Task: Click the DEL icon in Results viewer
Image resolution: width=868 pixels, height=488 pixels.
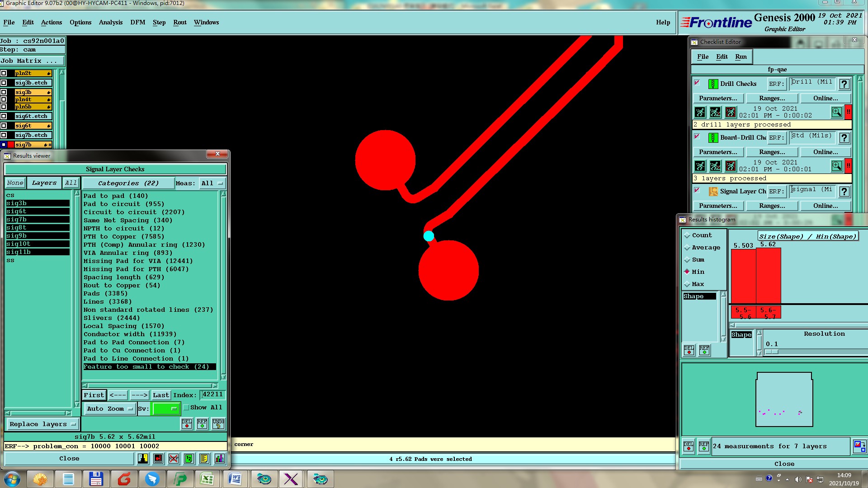Action: pos(187,423)
